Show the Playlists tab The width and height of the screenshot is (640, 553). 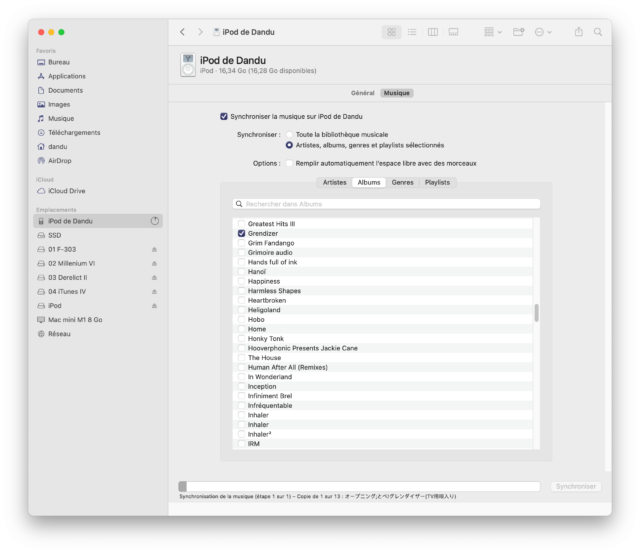pyautogui.click(x=437, y=182)
